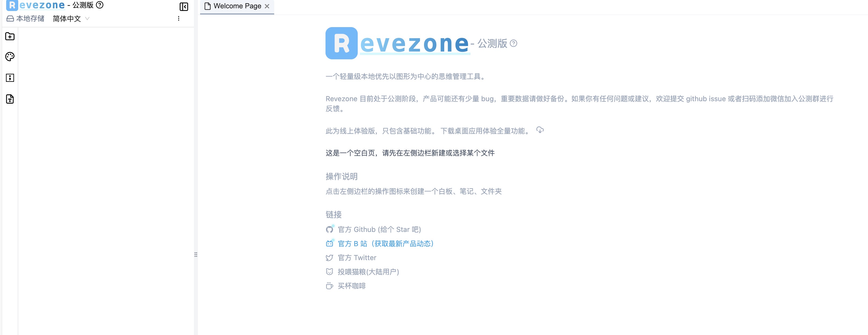
Task: Click the Bilibili TV icon
Action: [x=330, y=244]
